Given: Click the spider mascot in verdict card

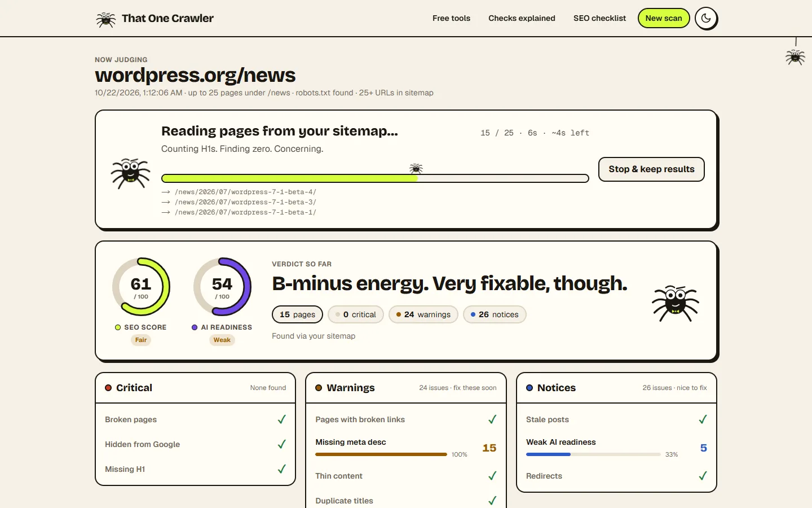Looking at the screenshot, I should tap(676, 303).
